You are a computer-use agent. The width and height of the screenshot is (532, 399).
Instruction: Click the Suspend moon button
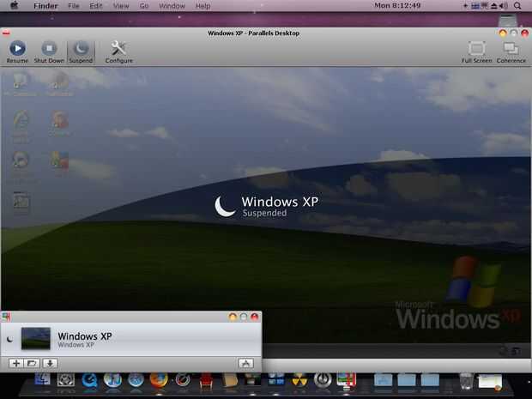[81, 51]
